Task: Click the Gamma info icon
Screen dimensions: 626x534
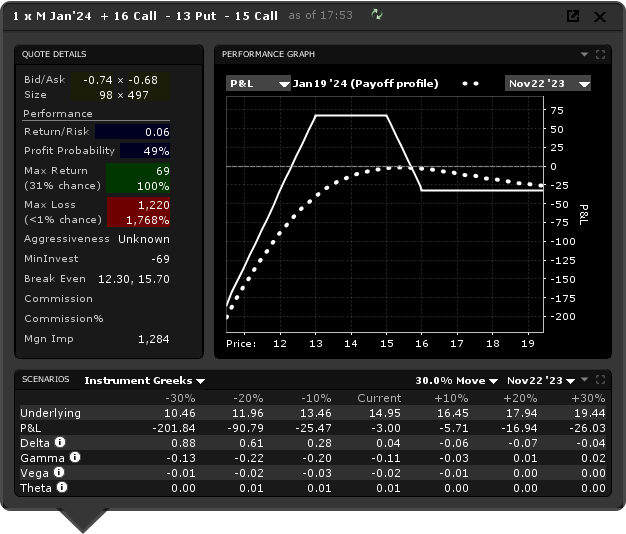Action: pyautogui.click(x=74, y=457)
